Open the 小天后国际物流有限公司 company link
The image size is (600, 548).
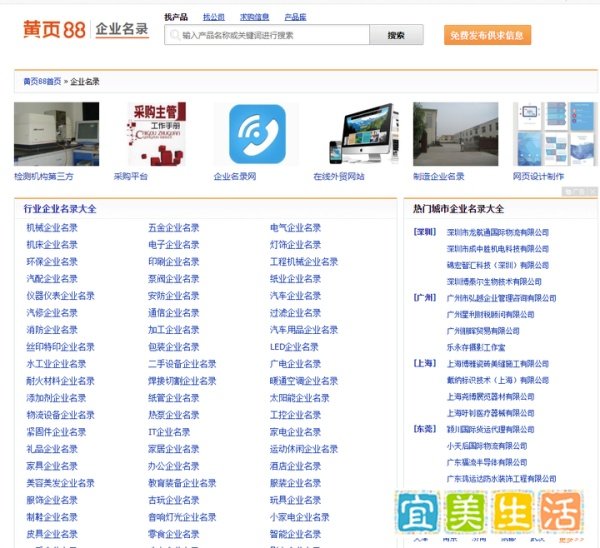click(487, 446)
